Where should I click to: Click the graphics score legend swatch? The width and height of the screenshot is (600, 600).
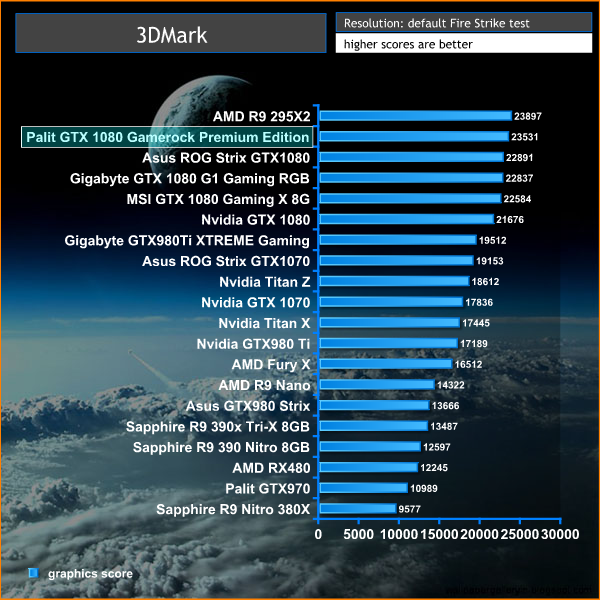click(34, 573)
